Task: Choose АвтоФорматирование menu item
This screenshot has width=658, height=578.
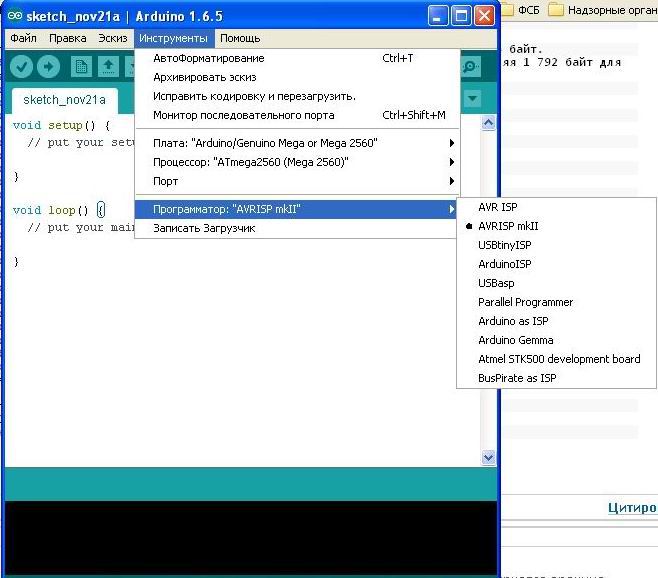Action: (x=298, y=58)
